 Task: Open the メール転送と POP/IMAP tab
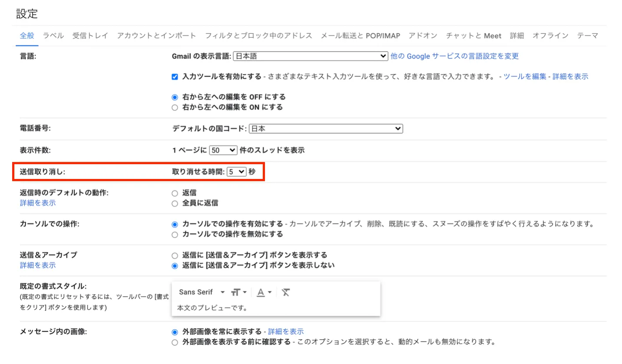point(361,36)
